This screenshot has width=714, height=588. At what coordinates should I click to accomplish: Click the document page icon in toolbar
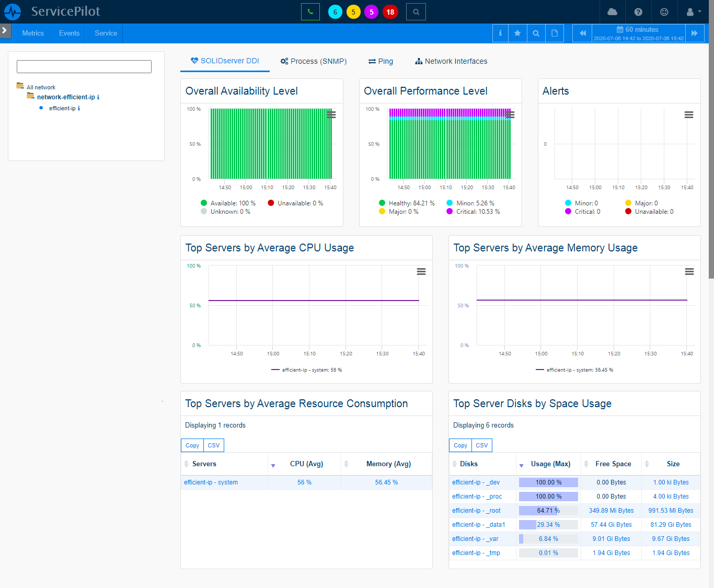point(555,33)
